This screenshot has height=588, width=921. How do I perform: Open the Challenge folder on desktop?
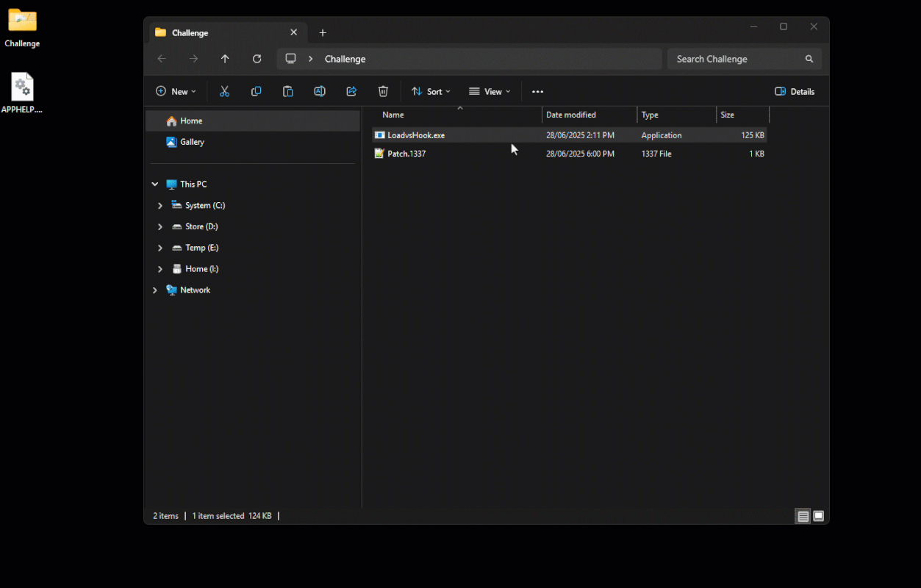click(x=22, y=28)
